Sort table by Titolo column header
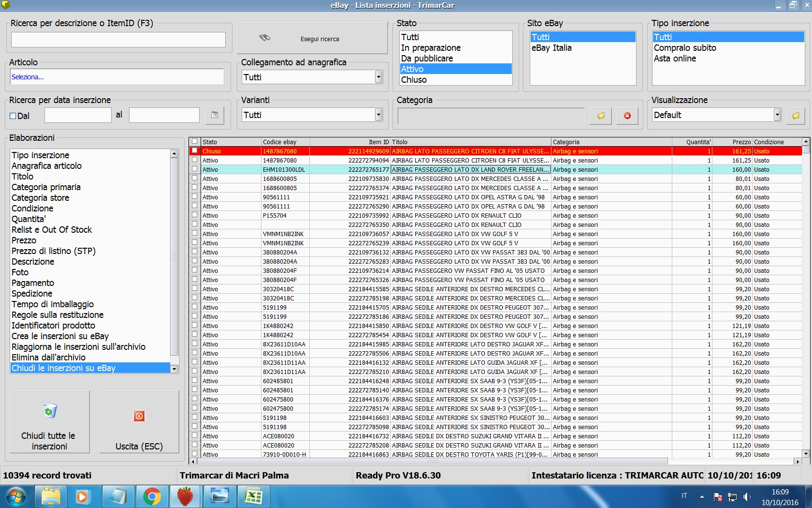 coord(471,142)
